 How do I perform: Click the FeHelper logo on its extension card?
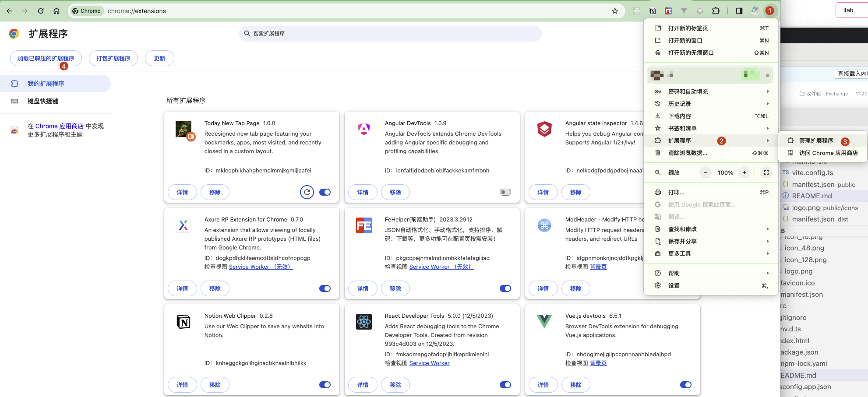click(364, 225)
